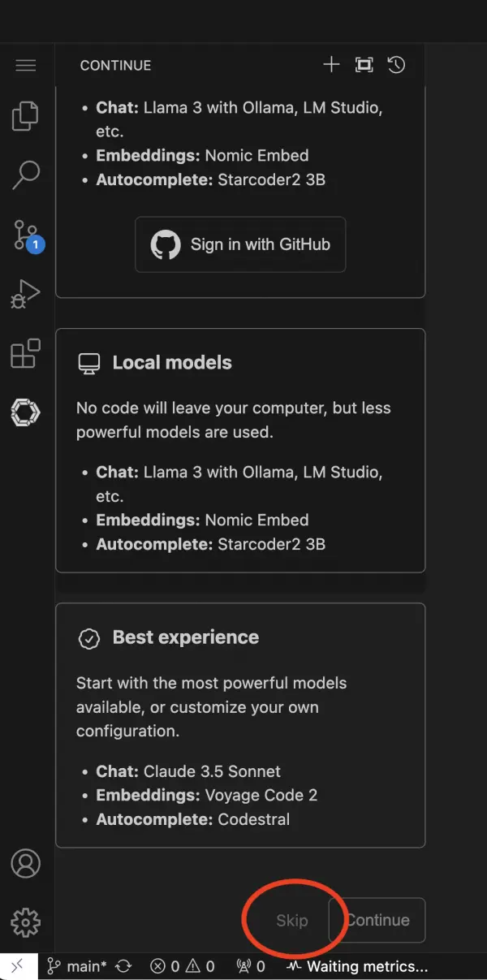Open the Explorer view
This screenshot has width=487, height=980.
(26, 116)
